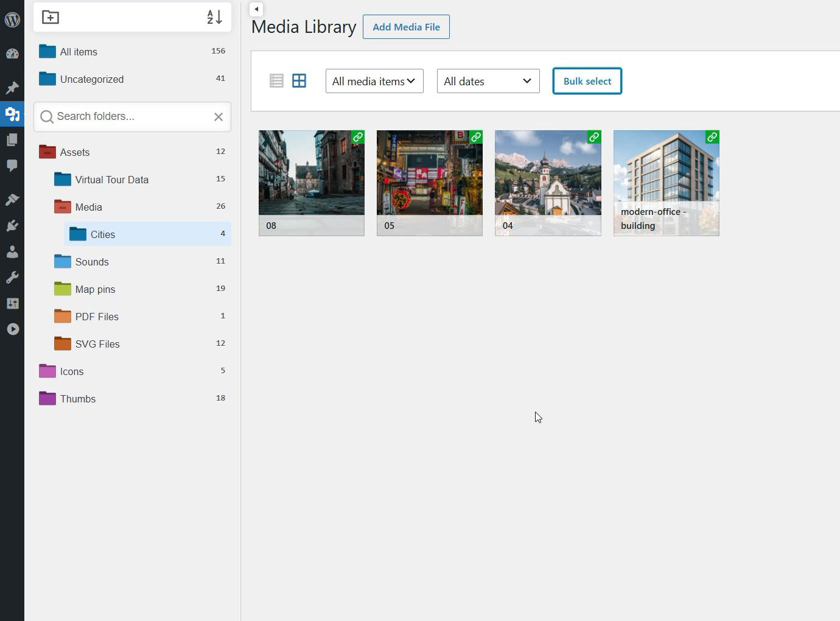This screenshot has height=621, width=840.
Task: Select the Virtual Tour Data folder
Action: point(140,180)
